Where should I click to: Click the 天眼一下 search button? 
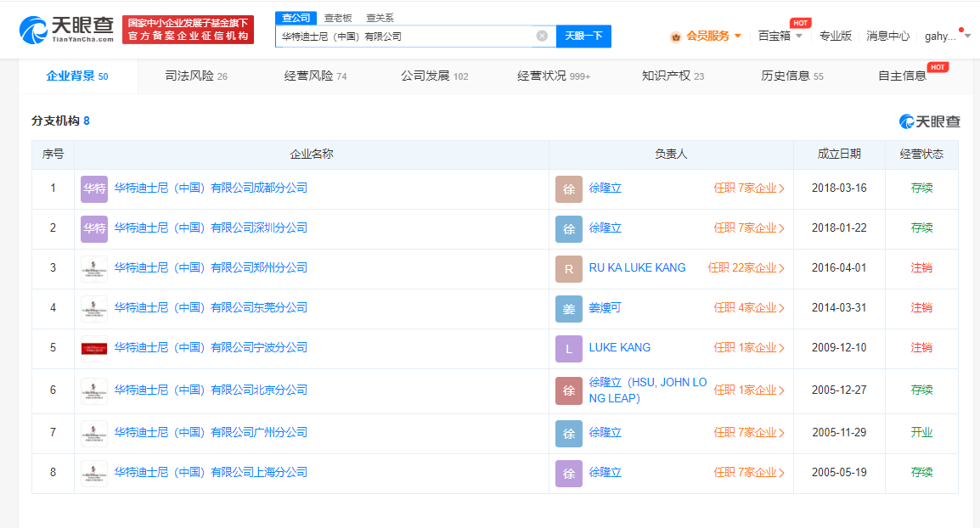click(583, 37)
